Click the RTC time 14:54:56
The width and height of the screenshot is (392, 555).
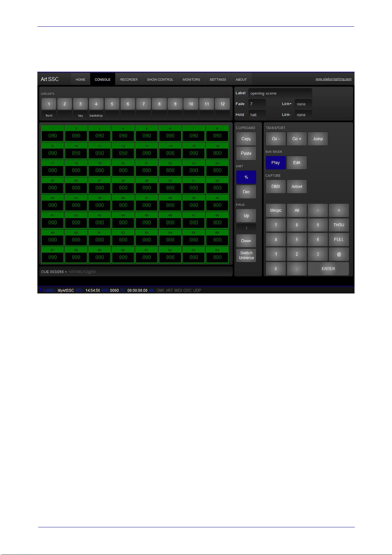(92, 291)
